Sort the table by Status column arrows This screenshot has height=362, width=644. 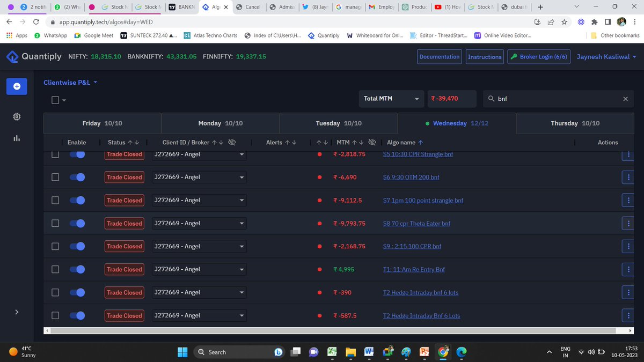pos(134,143)
